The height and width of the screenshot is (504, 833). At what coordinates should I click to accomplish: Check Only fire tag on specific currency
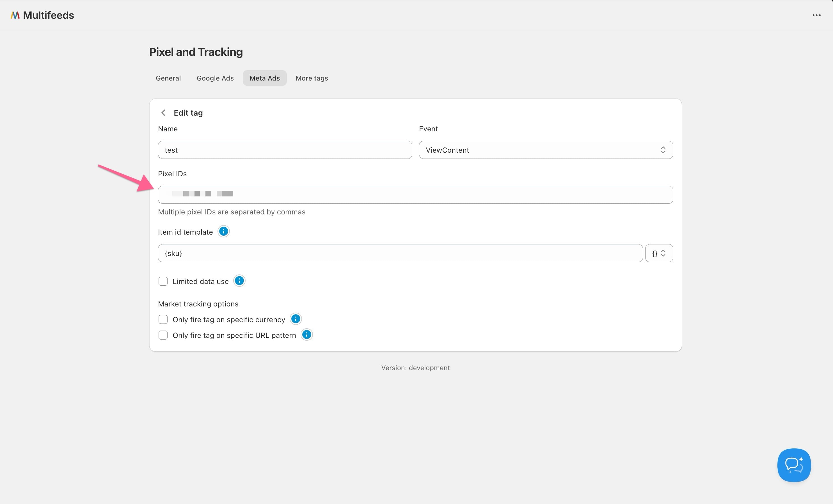point(163,319)
